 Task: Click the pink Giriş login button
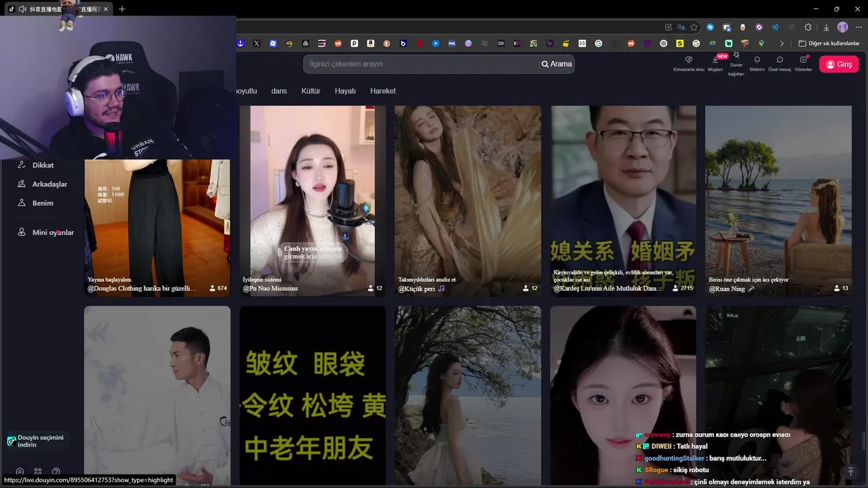(x=839, y=64)
